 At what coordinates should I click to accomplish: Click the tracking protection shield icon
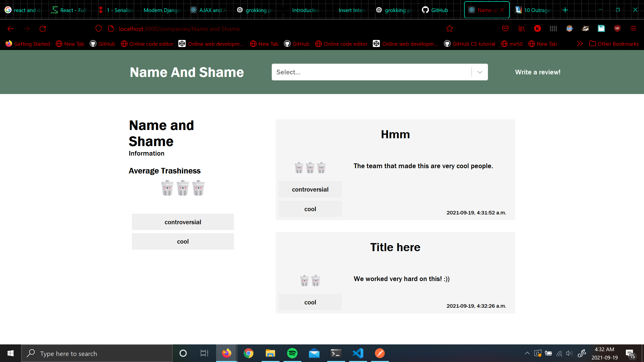click(98, 29)
